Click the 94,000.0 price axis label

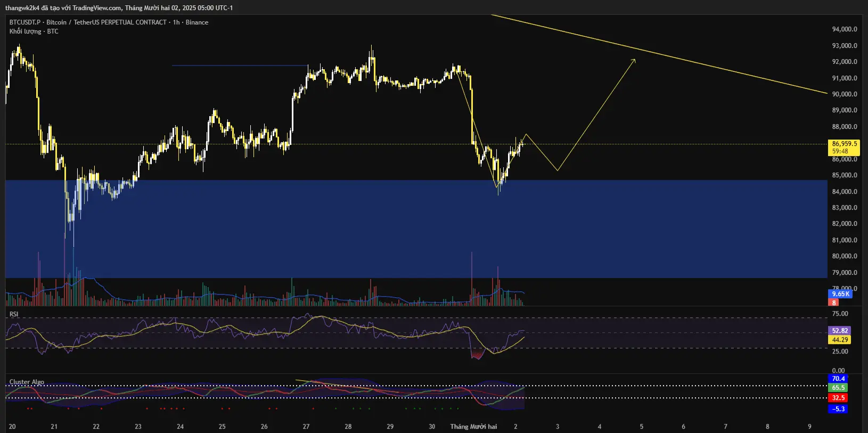click(x=845, y=29)
